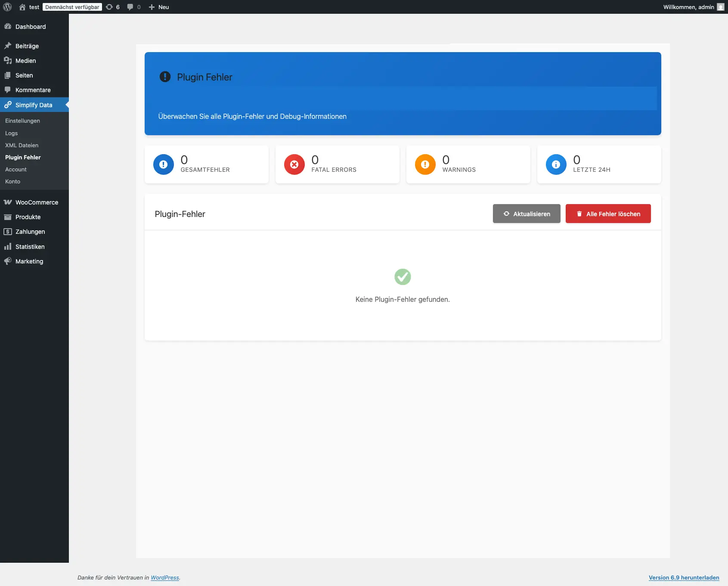
Task: Open XML Dateien submenu item
Action: [22, 145]
